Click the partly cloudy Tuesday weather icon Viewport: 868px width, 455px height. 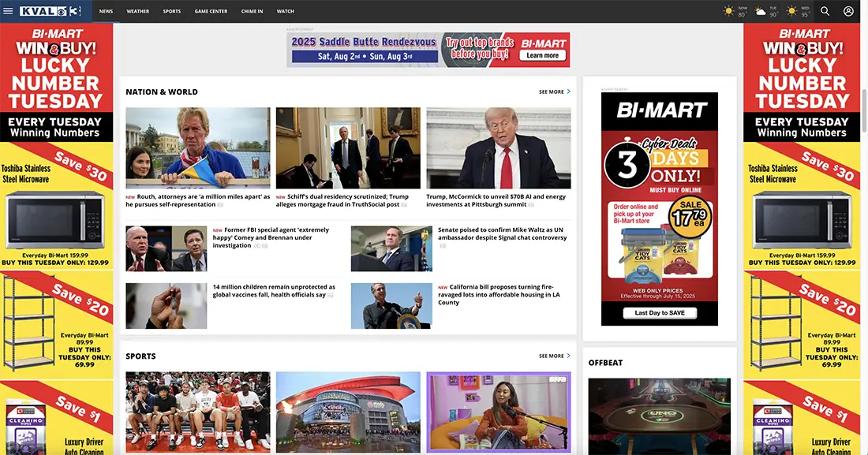[761, 11]
